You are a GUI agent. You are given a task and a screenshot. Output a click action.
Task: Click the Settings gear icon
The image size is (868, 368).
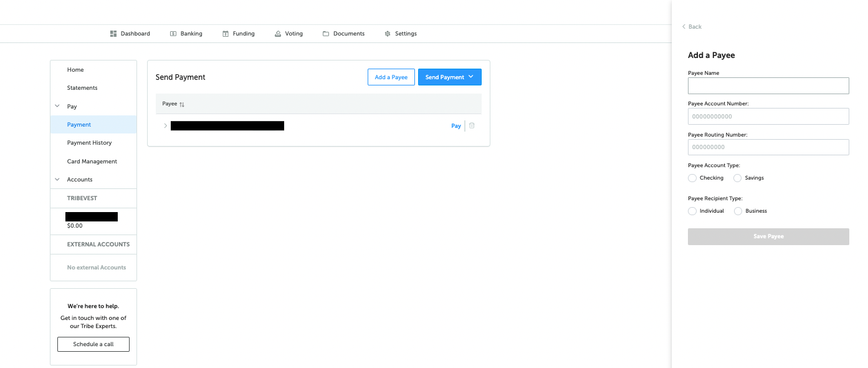point(388,34)
